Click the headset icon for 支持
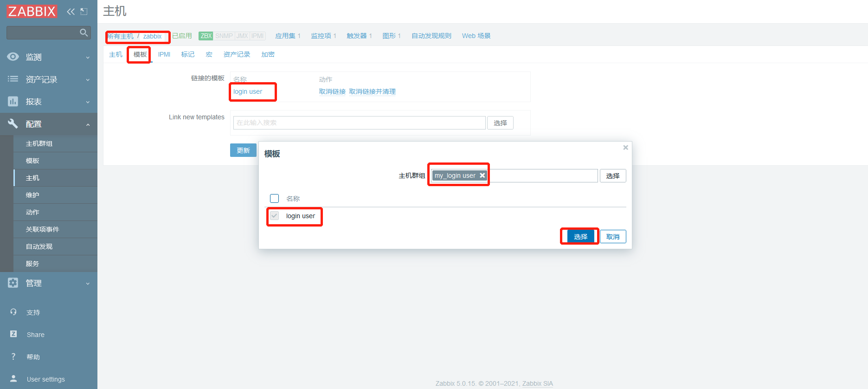The height and width of the screenshot is (389, 868). 13,312
